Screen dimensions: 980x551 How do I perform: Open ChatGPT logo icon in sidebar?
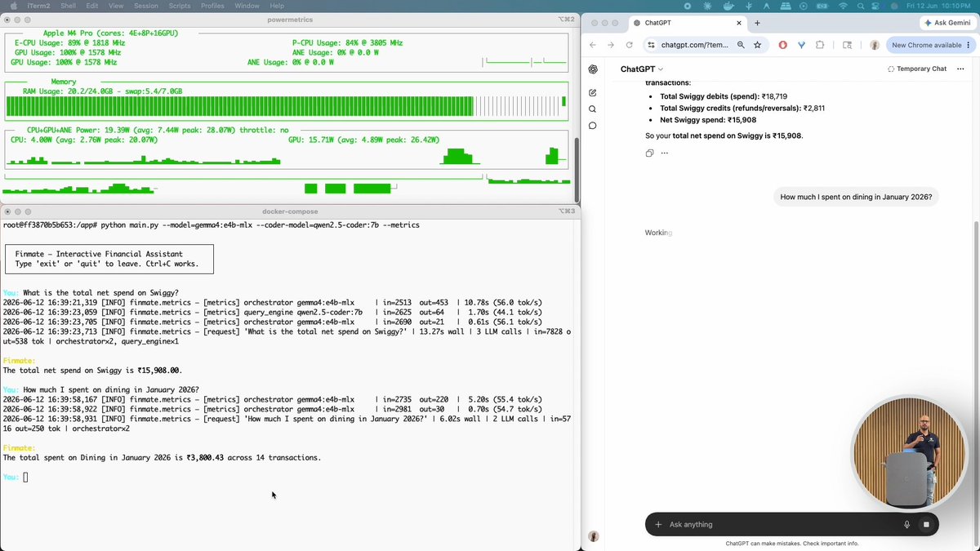[593, 69]
